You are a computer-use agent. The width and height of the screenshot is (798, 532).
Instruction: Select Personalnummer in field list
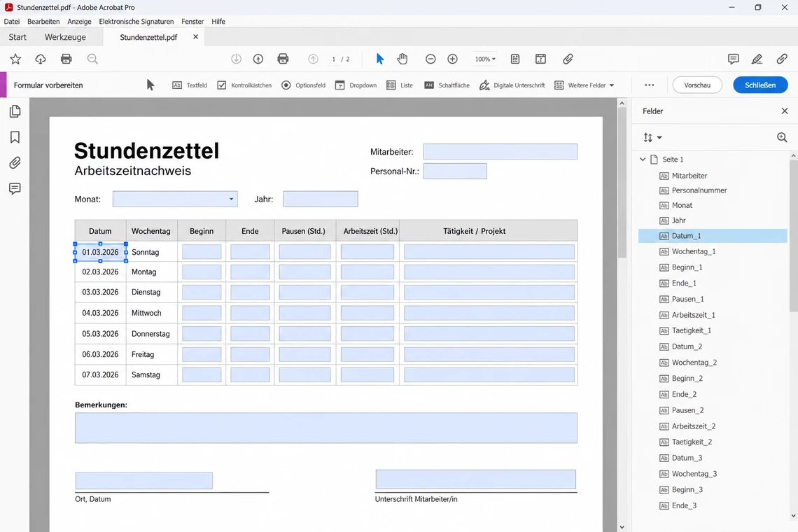coord(713,190)
